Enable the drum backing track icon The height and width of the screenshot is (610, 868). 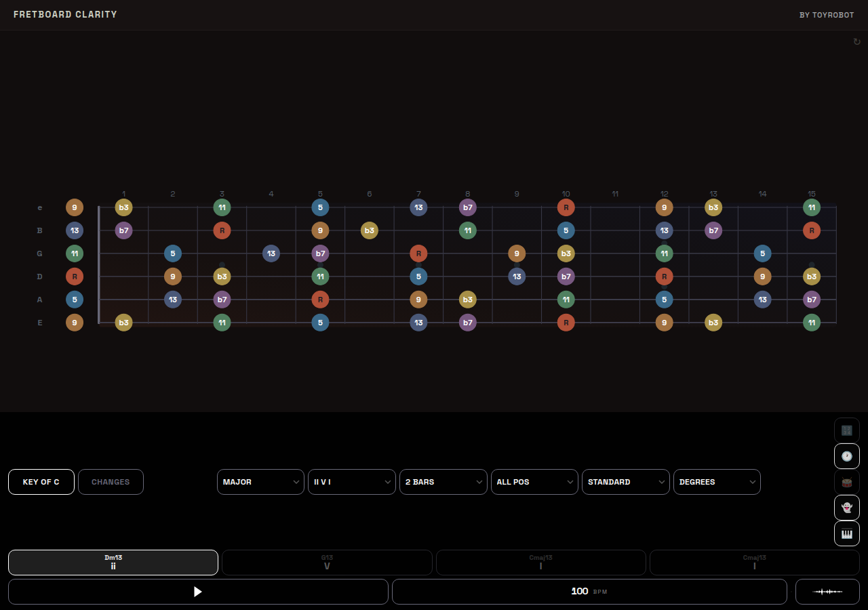point(846,482)
